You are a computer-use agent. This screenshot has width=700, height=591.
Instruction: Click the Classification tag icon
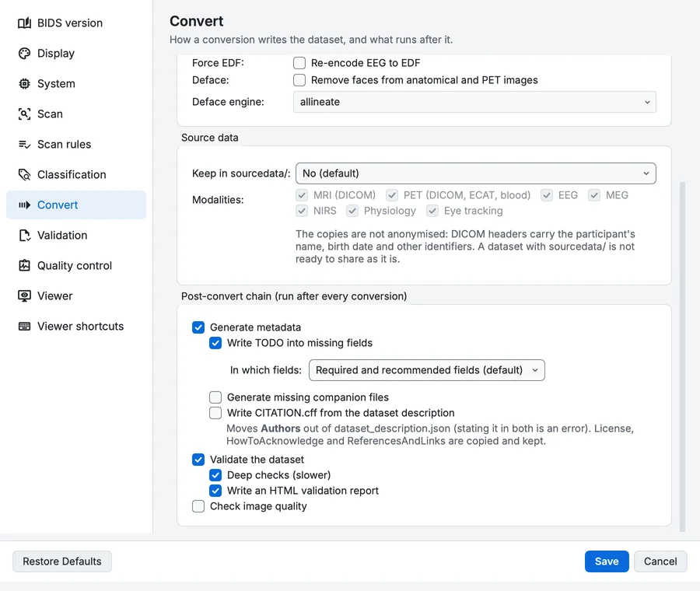[25, 174]
